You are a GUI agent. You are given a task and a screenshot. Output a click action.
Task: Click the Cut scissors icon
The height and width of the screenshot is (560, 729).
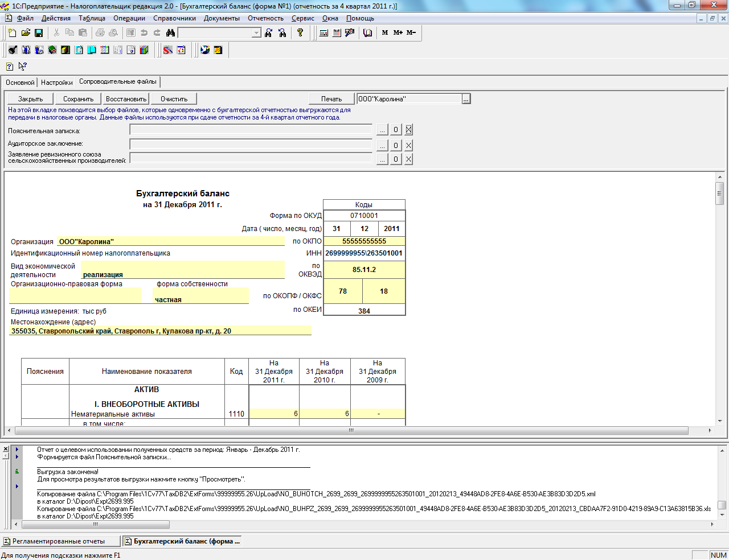(x=56, y=33)
